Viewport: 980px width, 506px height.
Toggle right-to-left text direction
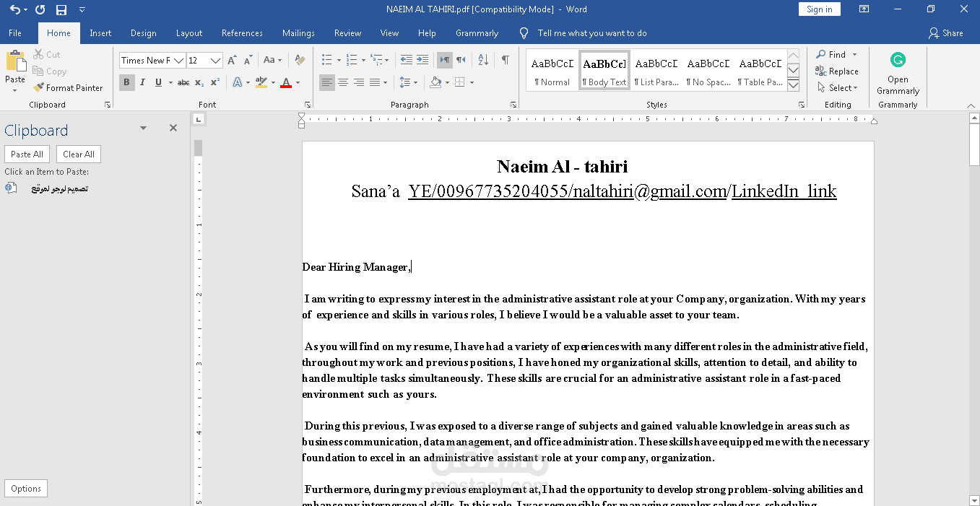coord(461,60)
